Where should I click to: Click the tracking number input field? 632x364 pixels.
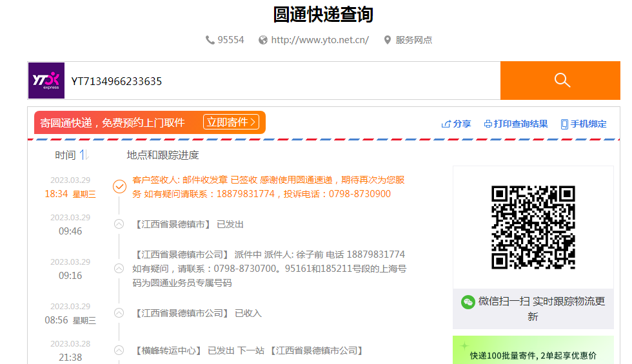[x=282, y=81]
